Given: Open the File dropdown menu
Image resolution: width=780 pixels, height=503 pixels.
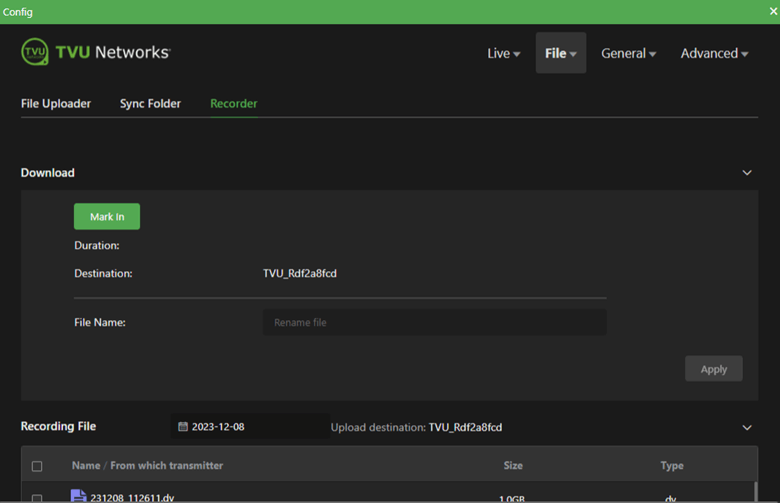Looking at the screenshot, I should point(561,53).
